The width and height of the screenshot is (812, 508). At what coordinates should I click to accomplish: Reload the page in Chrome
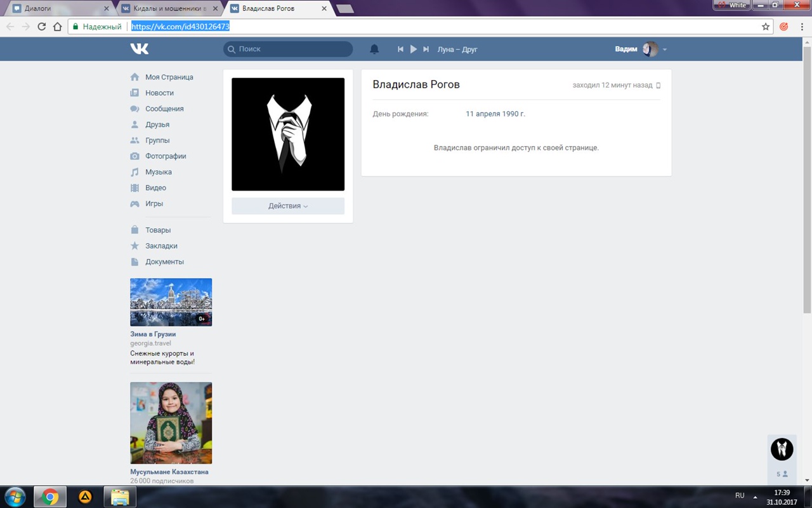point(42,27)
